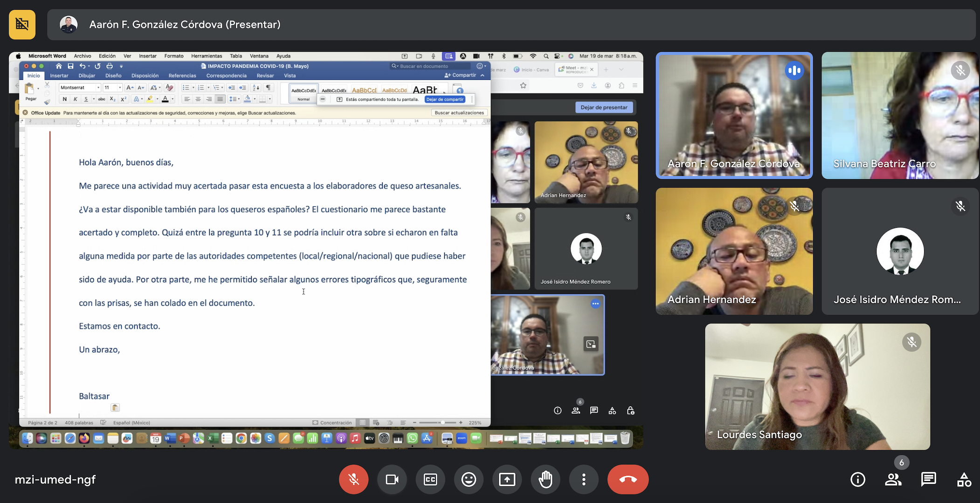
Task: Open the Herramientas menu
Action: click(207, 56)
